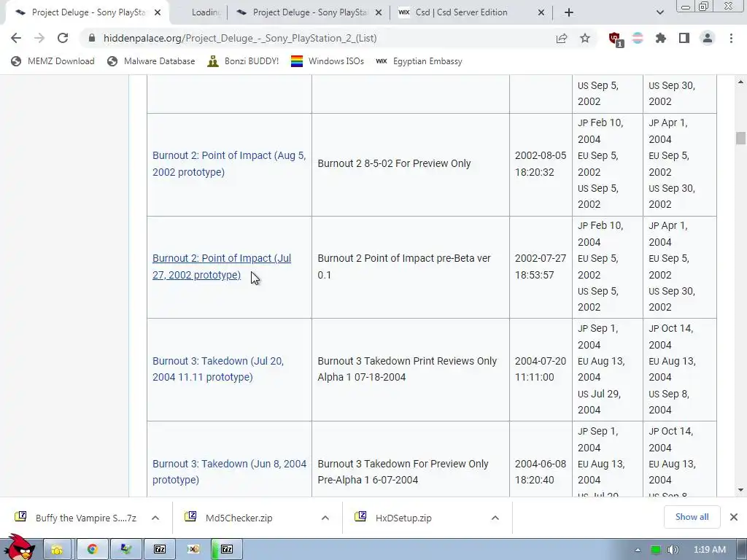Image resolution: width=747 pixels, height=560 pixels.
Task: Close the downloads bar
Action: [x=734, y=517]
